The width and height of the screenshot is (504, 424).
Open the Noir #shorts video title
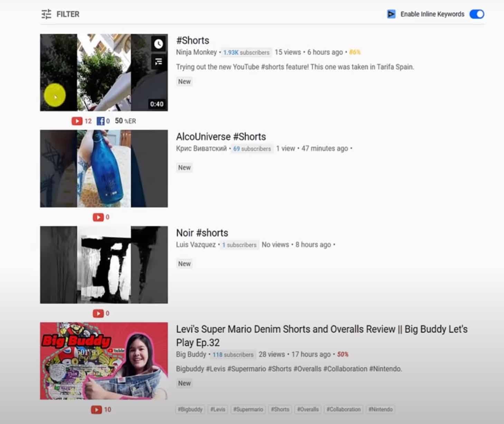(202, 233)
